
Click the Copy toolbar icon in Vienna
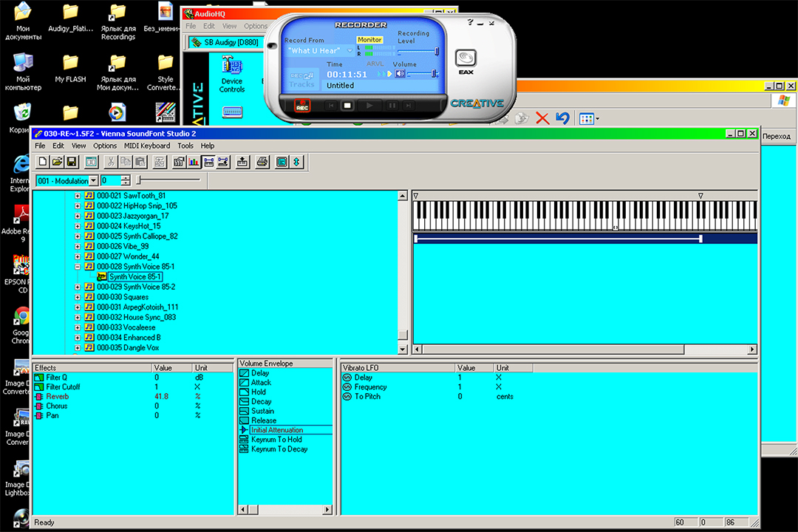point(125,162)
